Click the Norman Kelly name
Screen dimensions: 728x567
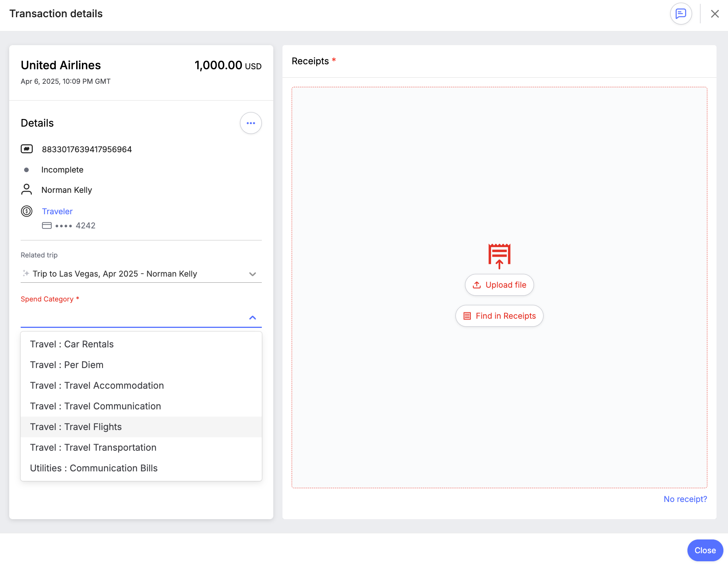tap(67, 190)
